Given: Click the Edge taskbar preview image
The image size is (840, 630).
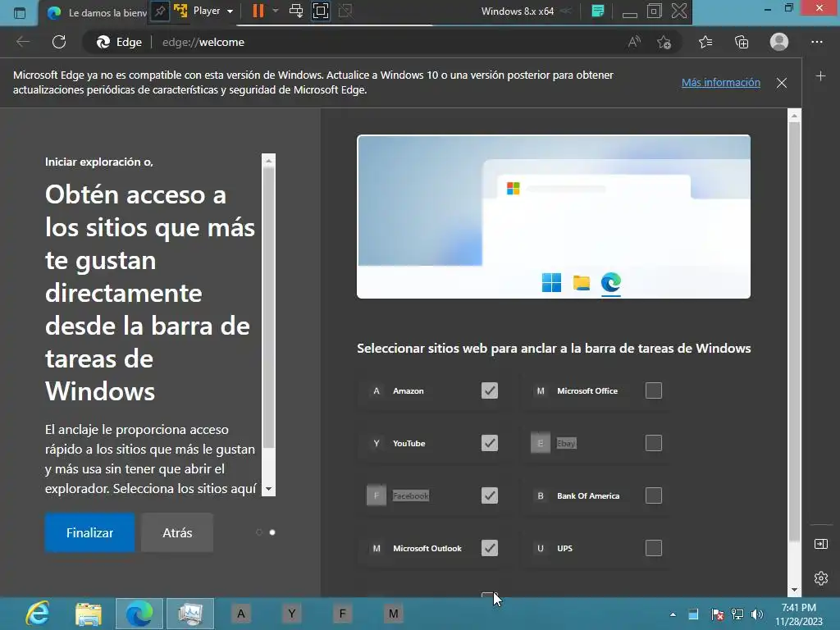Looking at the screenshot, I should point(554,217).
